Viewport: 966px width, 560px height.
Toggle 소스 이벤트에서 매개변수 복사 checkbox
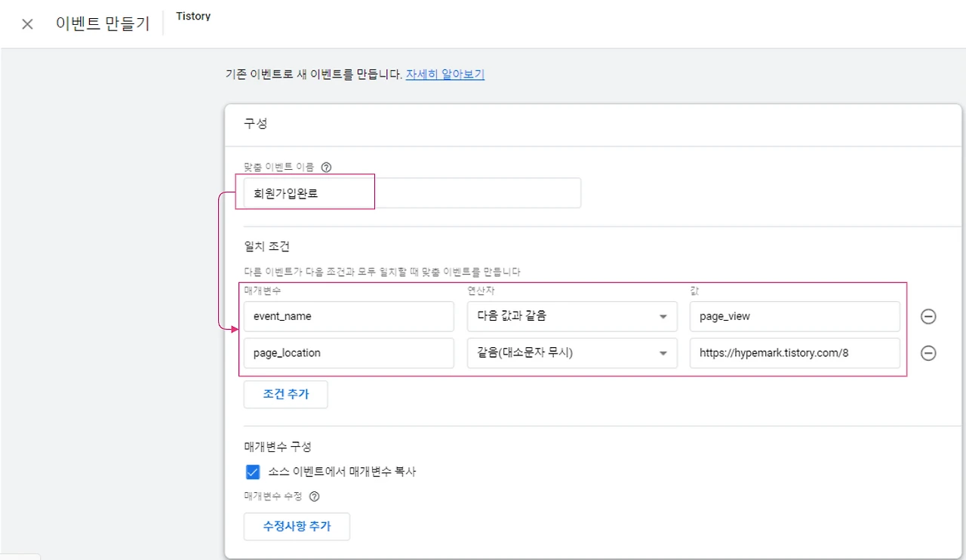click(253, 472)
